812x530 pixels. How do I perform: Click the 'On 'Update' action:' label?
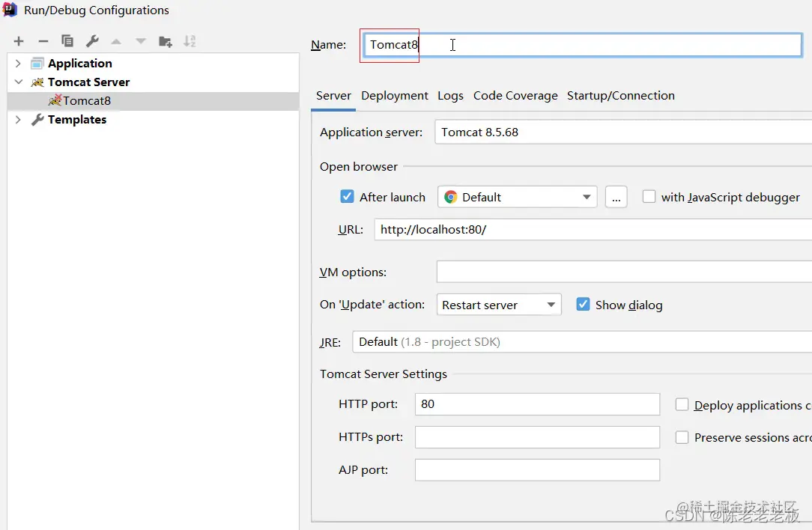click(372, 305)
